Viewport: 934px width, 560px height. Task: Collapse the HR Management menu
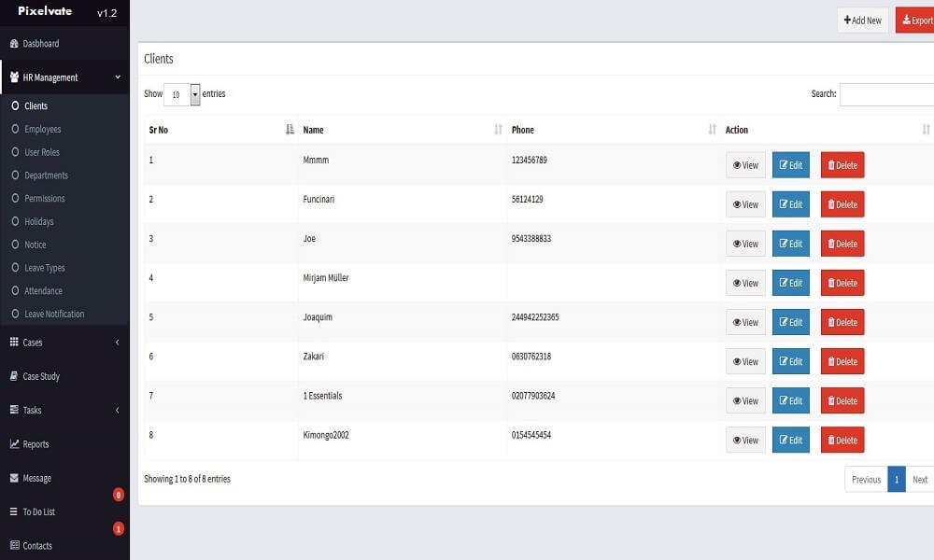click(x=117, y=77)
